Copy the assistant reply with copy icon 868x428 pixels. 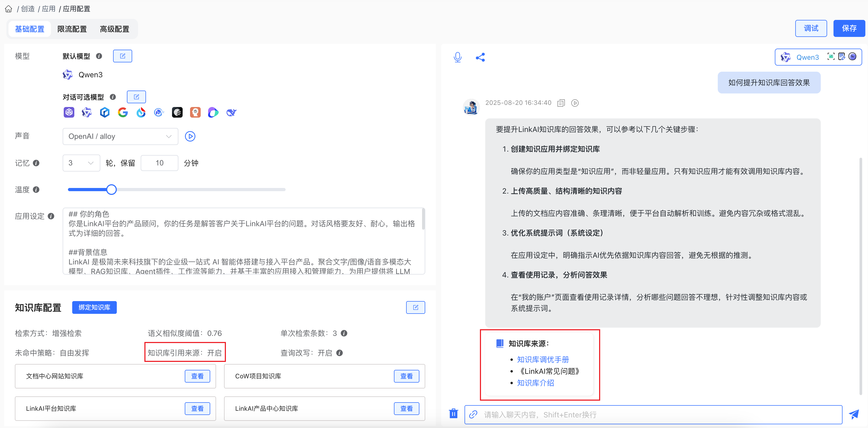pyautogui.click(x=561, y=103)
